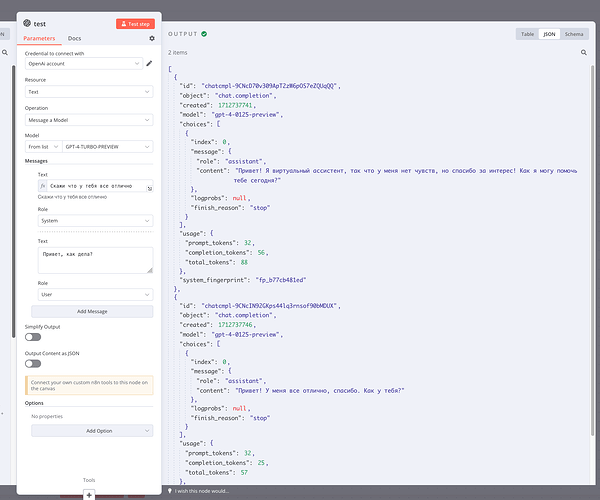
Task: Click the "2 items" count label
Action: pyautogui.click(x=178, y=52)
